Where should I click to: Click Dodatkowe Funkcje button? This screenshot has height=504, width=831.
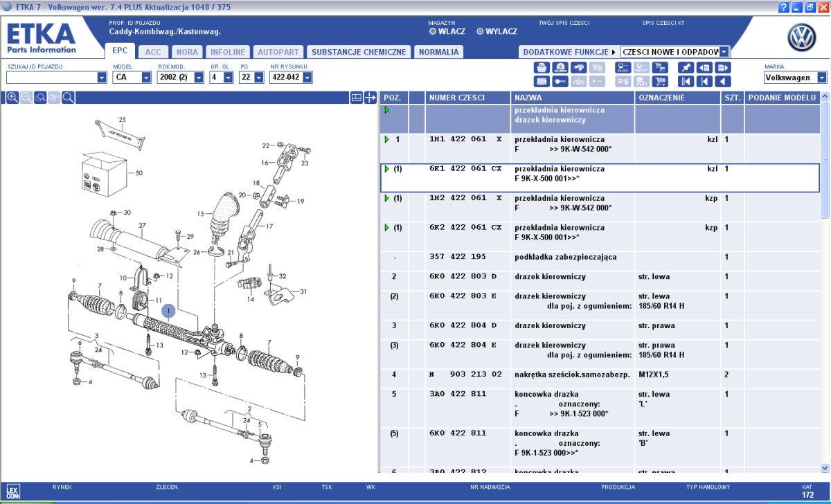click(568, 52)
